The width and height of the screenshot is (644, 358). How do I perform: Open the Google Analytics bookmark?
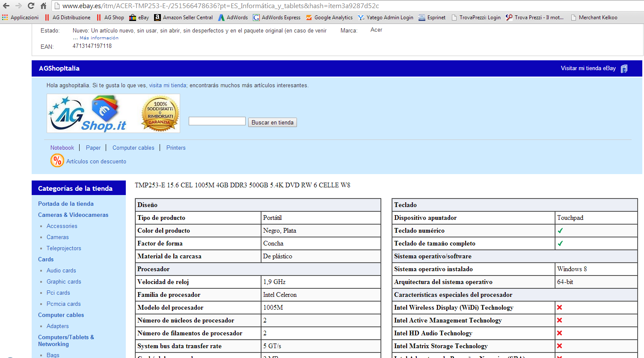pyautogui.click(x=329, y=18)
